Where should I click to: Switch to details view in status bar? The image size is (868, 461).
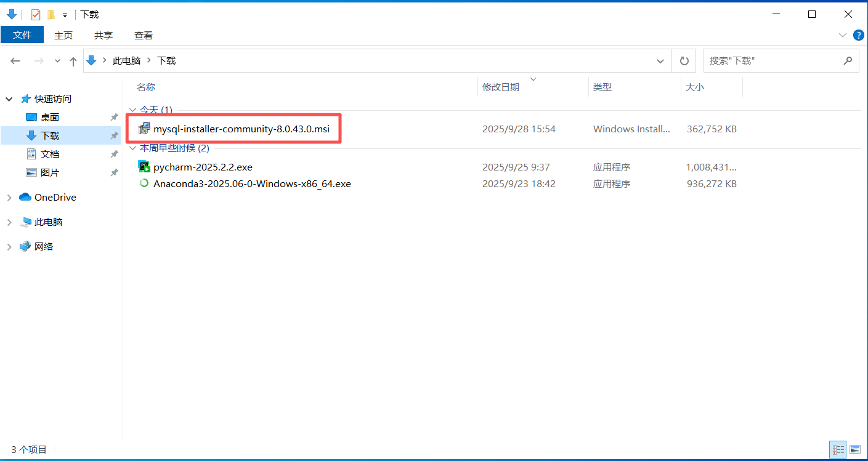coord(838,450)
